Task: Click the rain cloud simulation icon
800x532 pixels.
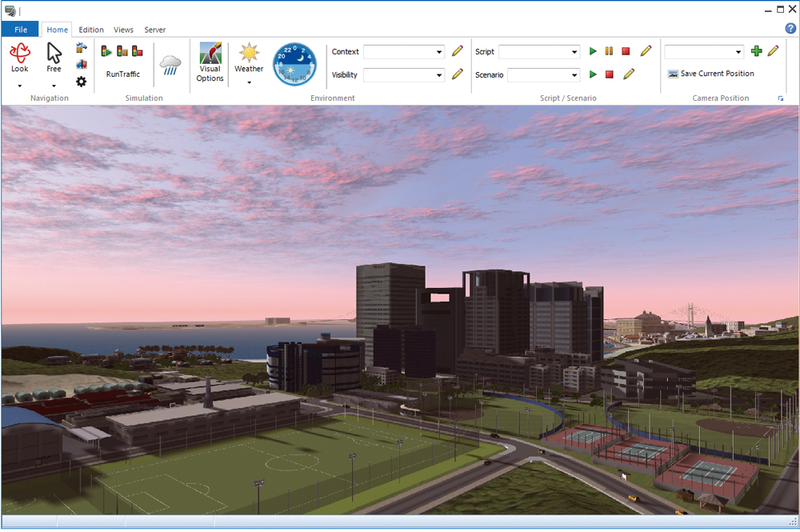Action: click(x=170, y=66)
